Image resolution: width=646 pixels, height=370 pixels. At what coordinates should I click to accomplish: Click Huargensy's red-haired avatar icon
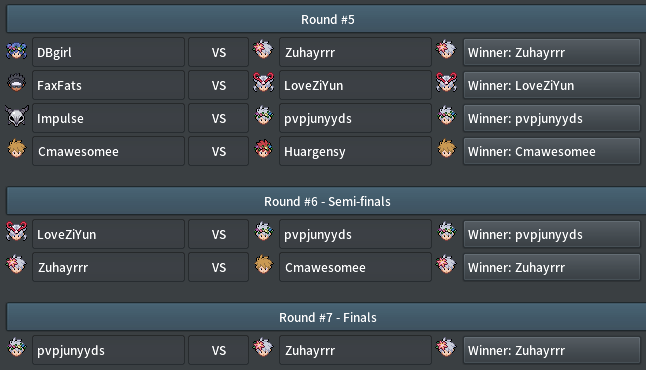pos(264,149)
